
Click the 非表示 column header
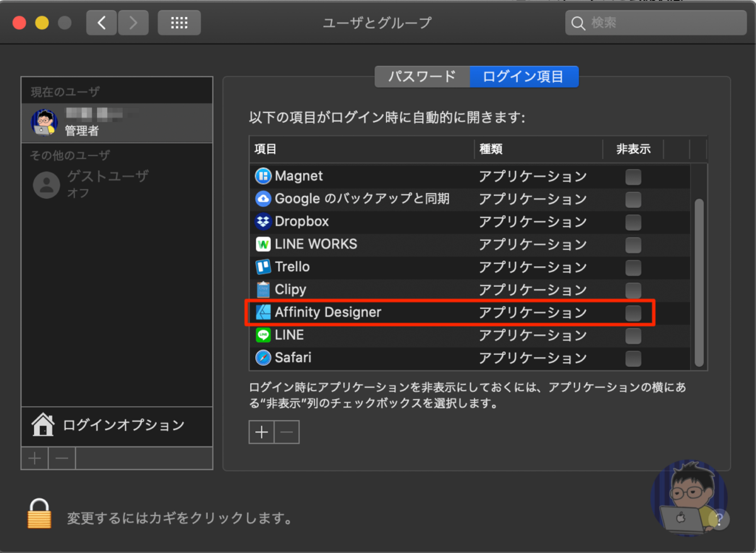pyautogui.click(x=633, y=149)
